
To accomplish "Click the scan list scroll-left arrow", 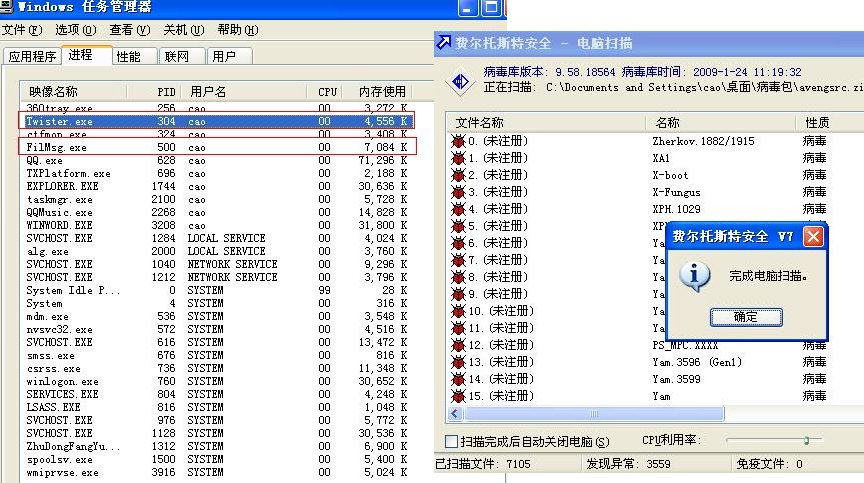I will tap(455, 414).
